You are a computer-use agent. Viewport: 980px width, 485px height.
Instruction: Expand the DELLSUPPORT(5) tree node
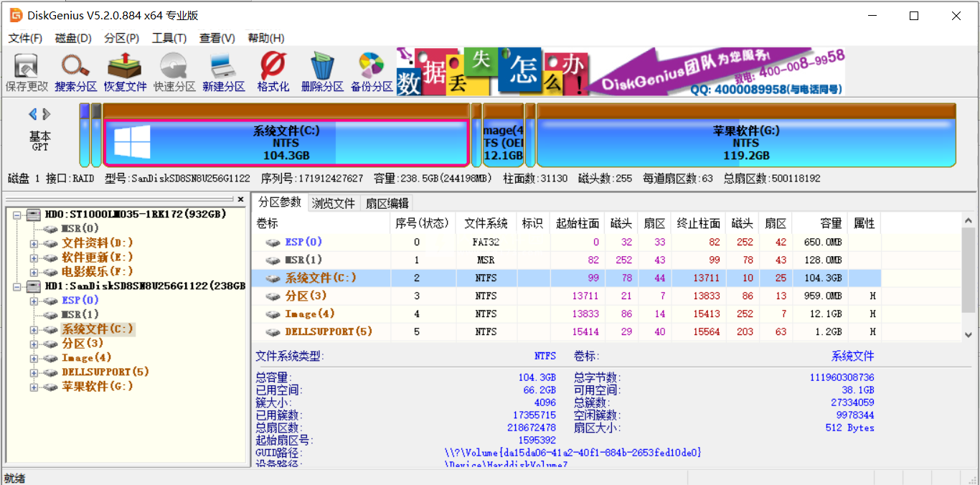click(34, 372)
